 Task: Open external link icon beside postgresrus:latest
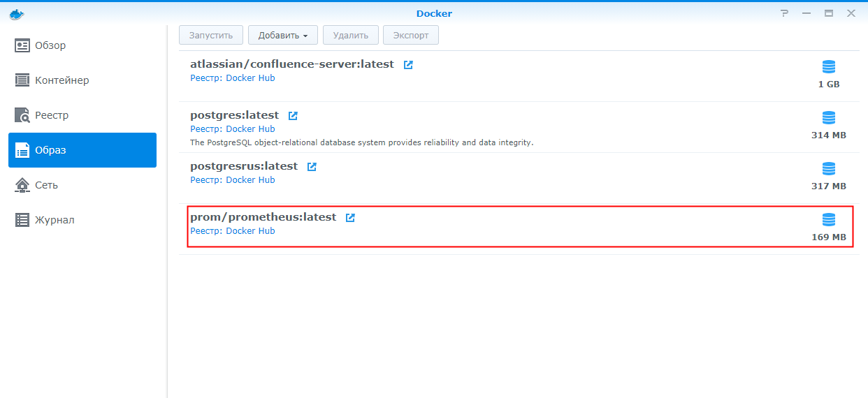(312, 167)
